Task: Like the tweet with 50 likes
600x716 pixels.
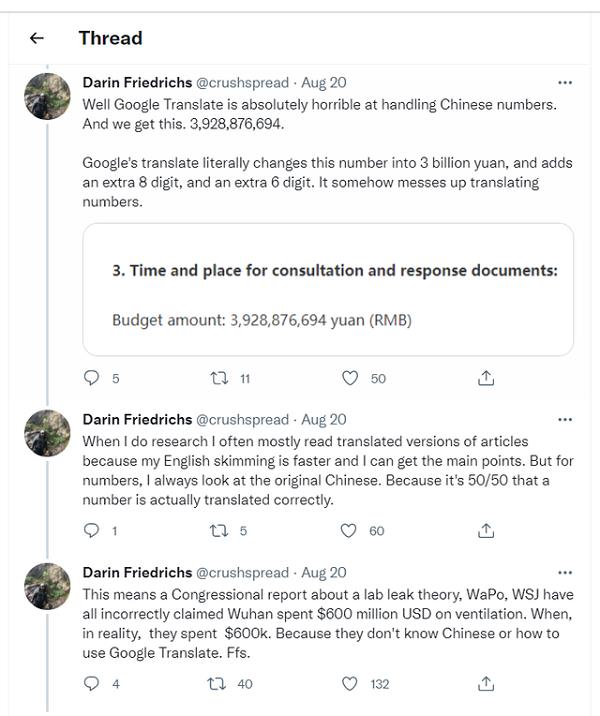Action: coord(350,378)
